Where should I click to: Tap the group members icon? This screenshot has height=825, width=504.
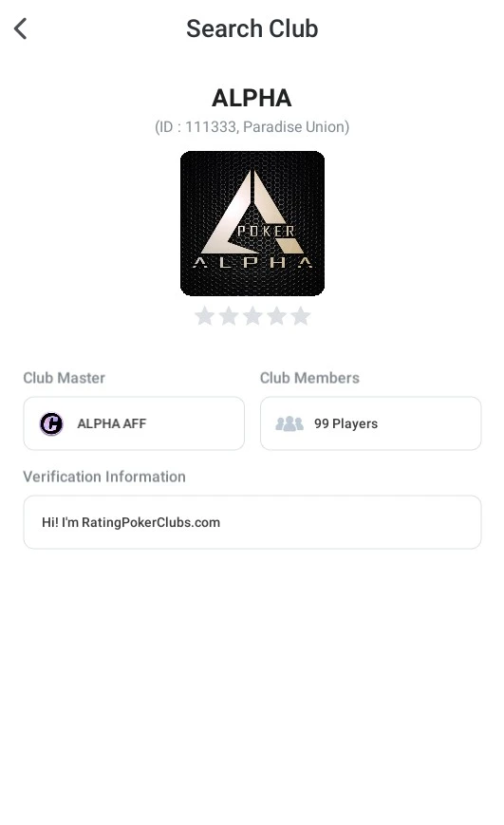click(x=289, y=423)
